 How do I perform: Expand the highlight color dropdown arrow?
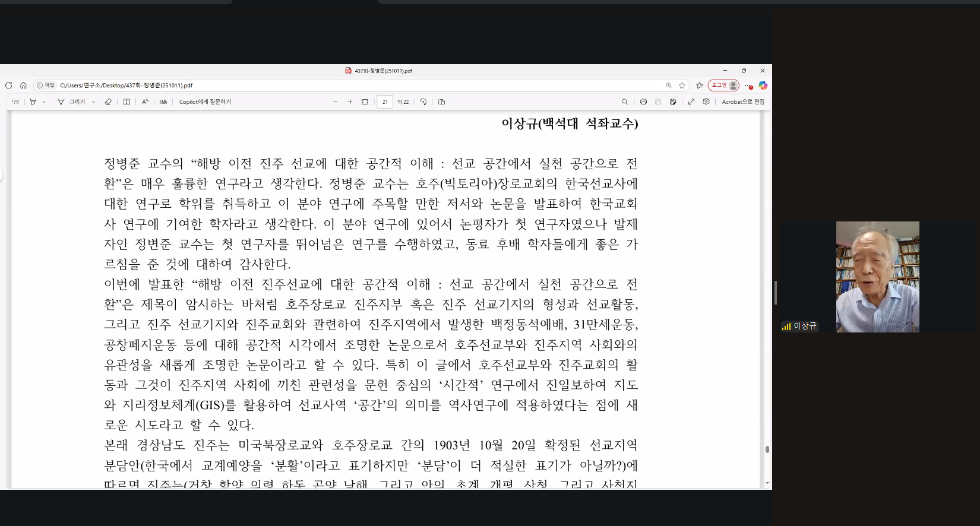44,102
